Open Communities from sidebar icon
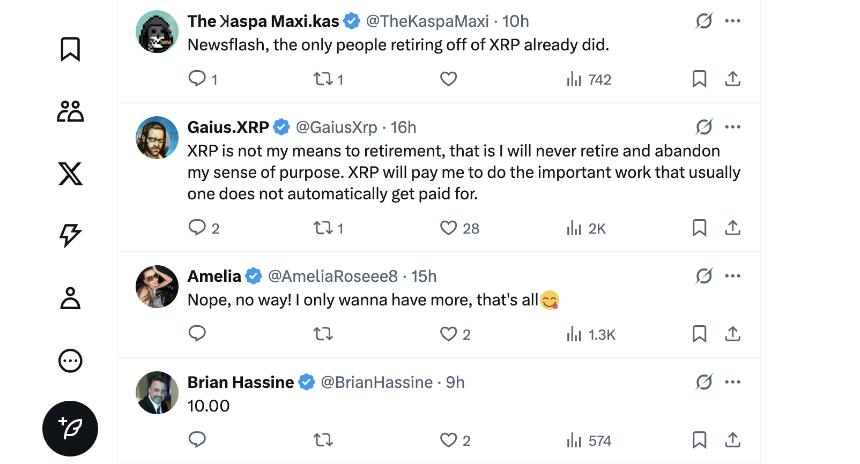 pos(70,111)
